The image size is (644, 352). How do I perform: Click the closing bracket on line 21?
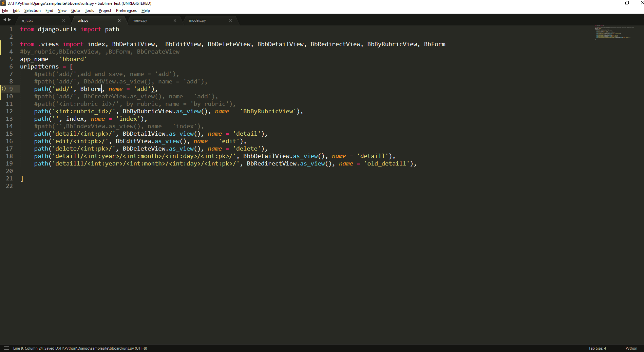pyautogui.click(x=22, y=178)
